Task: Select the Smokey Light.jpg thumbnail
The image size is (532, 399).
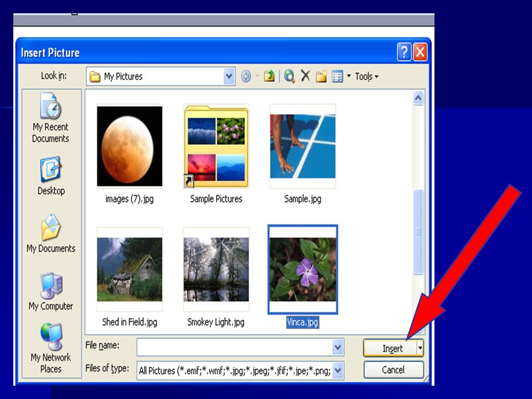Action: tap(216, 269)
